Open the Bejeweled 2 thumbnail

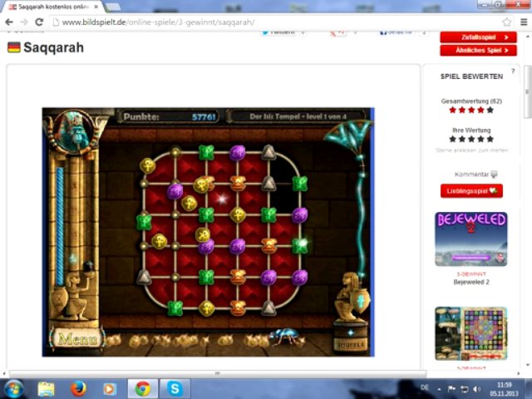point(470,239)
